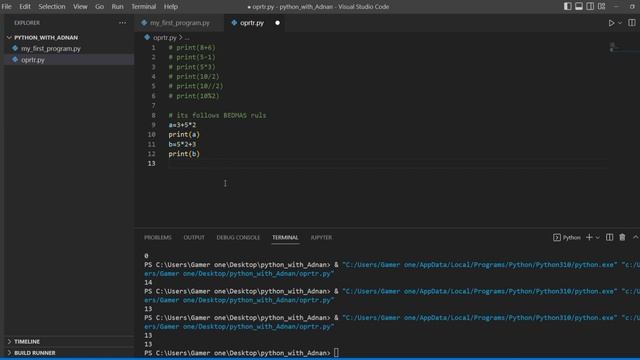The image size is (640, 360).
Task: Open the Run menu
Action: [118, 7]
